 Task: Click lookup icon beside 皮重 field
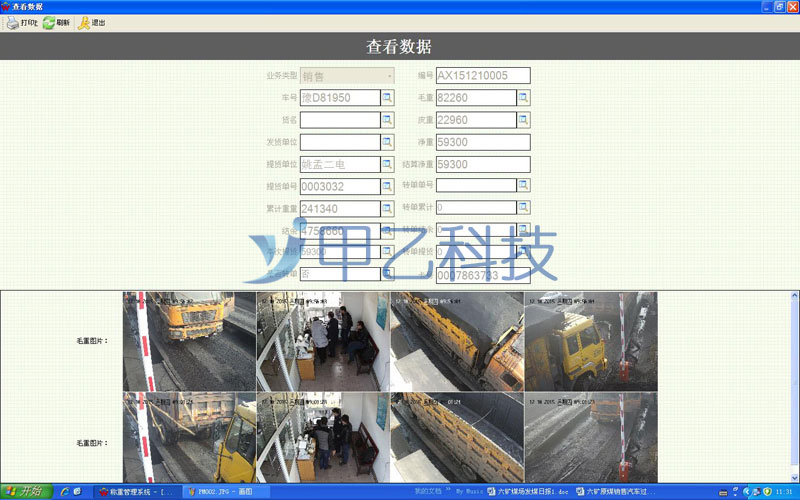pyautogui.click(x=523, y=120)
